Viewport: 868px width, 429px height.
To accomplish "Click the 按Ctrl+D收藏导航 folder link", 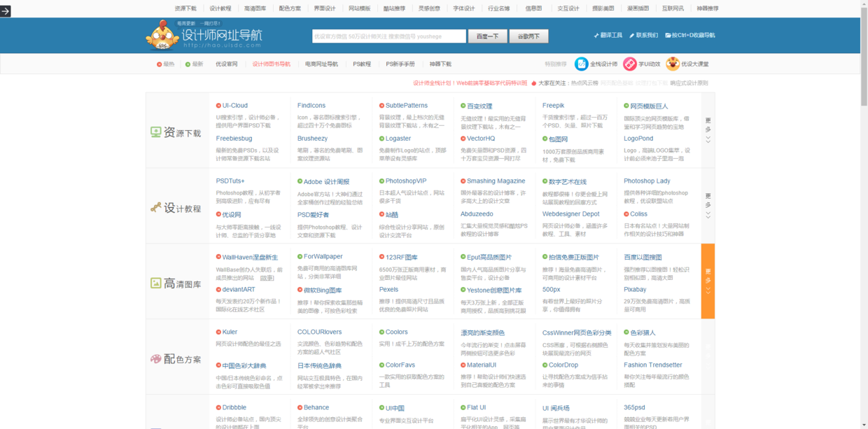I will (690, 35).
